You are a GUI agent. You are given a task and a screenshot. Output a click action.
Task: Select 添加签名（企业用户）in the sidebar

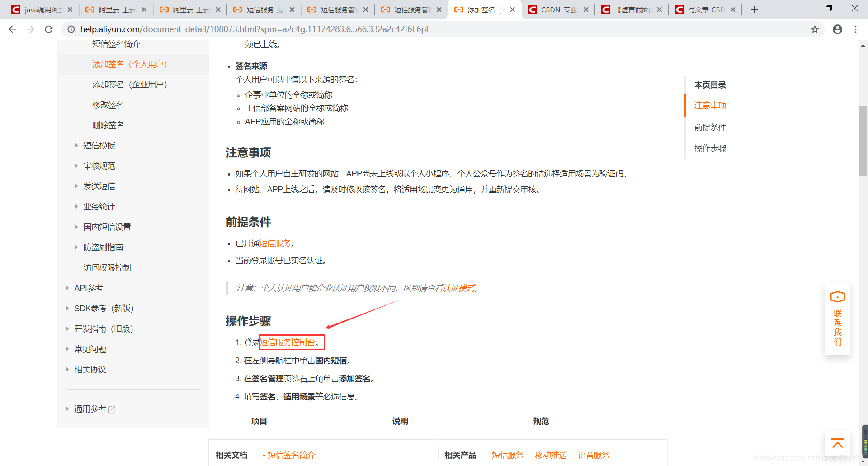click(130, 84)
